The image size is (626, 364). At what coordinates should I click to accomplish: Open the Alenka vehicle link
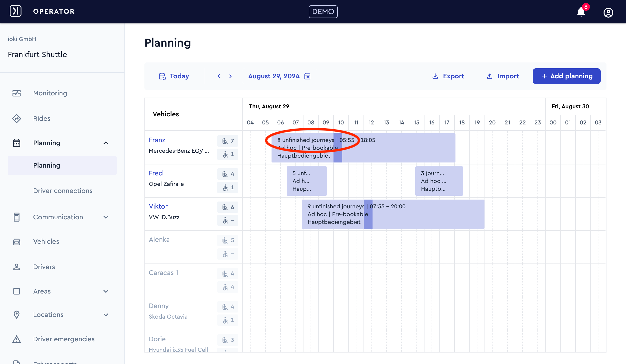coord(159,240)
